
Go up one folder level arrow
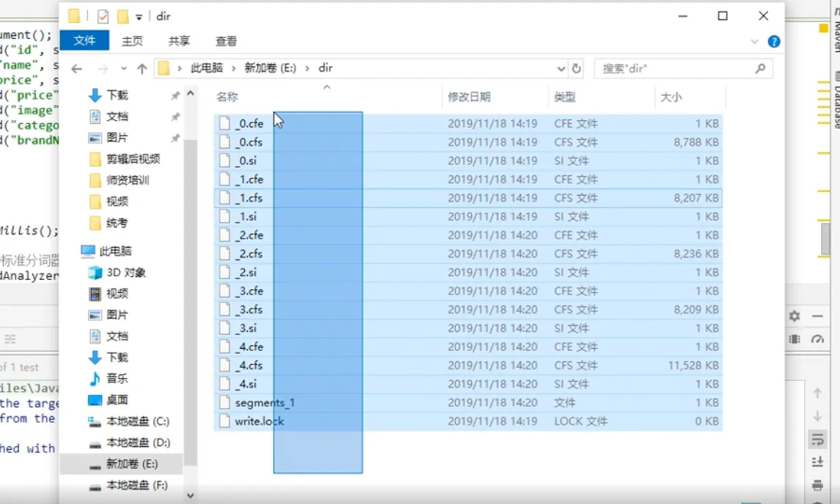point(142,69)
